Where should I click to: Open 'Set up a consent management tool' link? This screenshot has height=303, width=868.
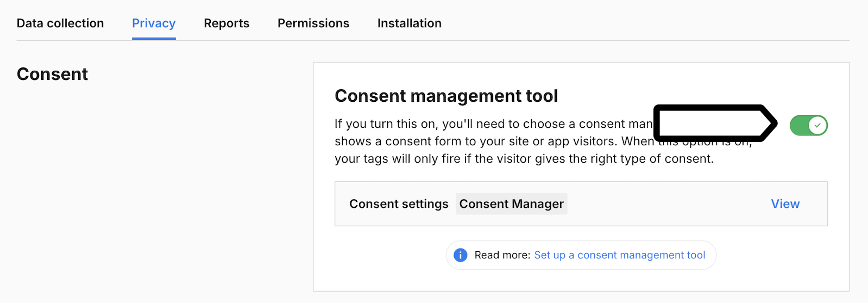pyautogui.click(x=620, y=255)
